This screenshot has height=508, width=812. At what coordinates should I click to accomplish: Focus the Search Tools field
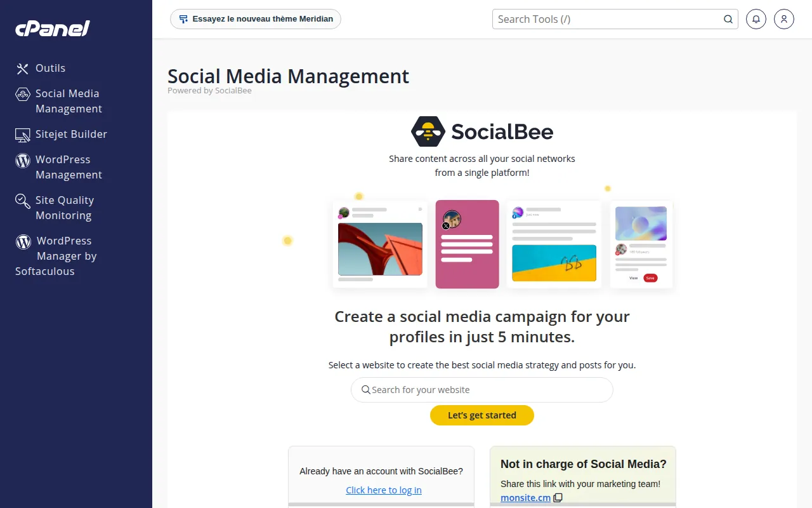click(615, 19)
